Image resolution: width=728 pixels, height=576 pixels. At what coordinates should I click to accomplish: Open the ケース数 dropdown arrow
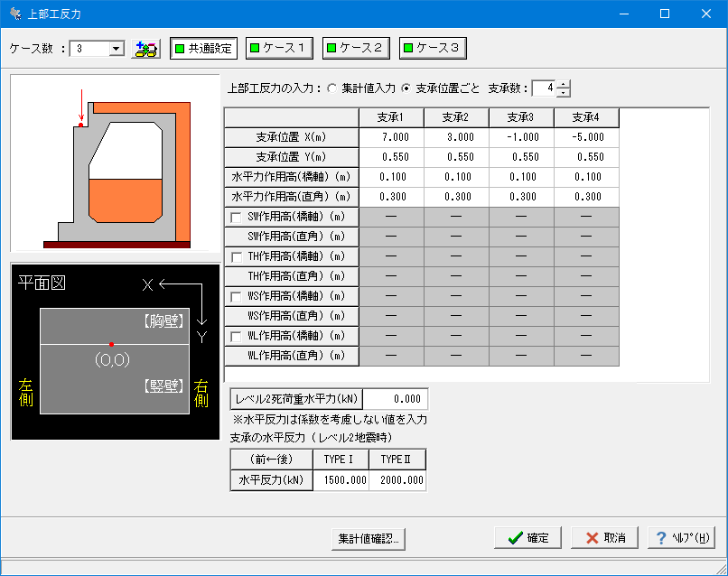117,48
